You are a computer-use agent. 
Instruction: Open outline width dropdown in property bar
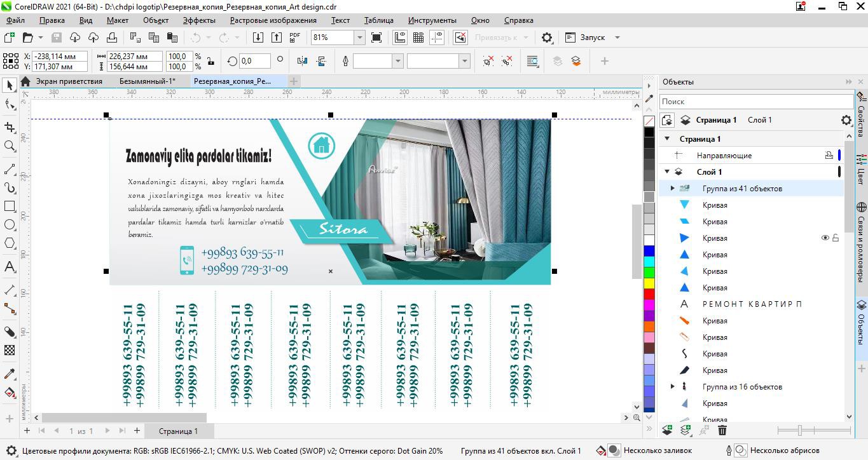397,61
